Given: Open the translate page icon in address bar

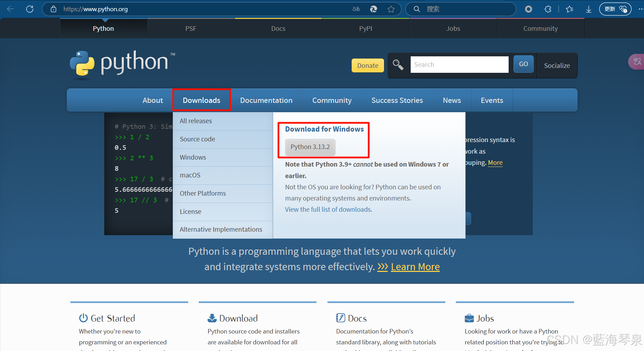Looking at the screenshot, I should (356, 9).
